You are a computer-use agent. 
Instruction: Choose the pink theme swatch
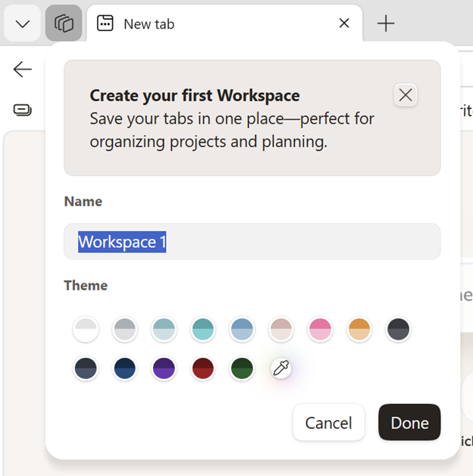point(320,330)
